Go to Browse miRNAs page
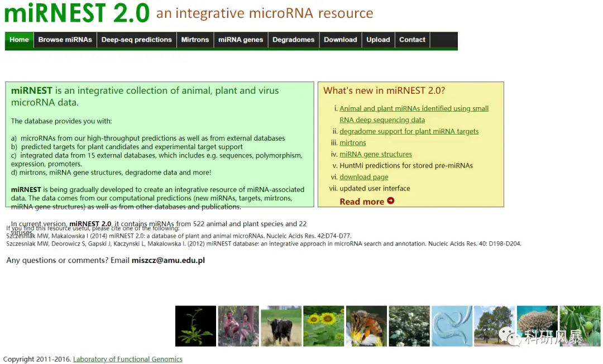 pos(65,40)
